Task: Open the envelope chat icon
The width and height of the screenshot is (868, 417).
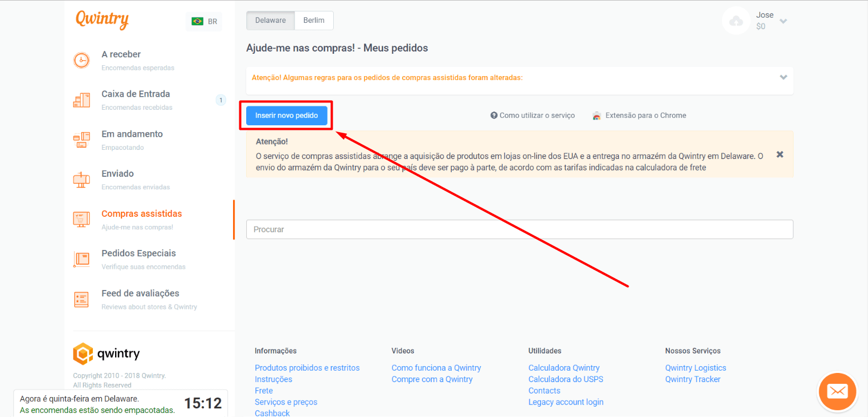Action: [837, 391]
